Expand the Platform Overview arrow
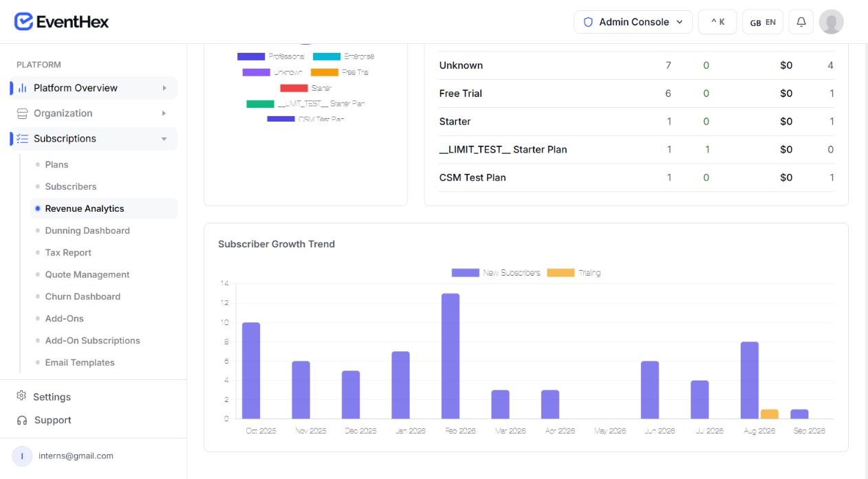Screen dimensions: 868x479 (164, 88)
